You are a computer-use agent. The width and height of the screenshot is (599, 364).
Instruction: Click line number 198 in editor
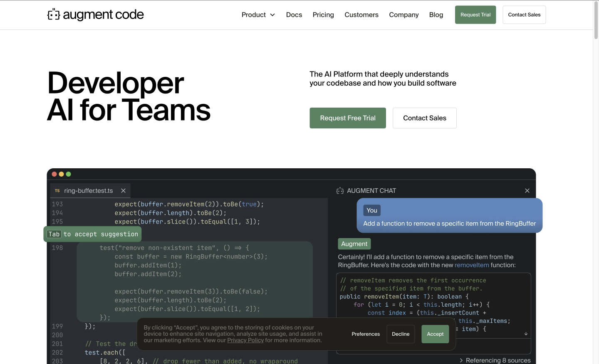(x=57, y=248)
